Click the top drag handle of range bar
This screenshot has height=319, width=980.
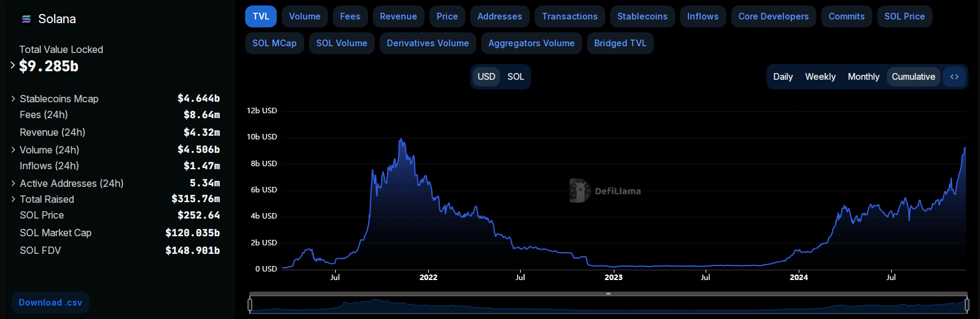tap(608, 294)
